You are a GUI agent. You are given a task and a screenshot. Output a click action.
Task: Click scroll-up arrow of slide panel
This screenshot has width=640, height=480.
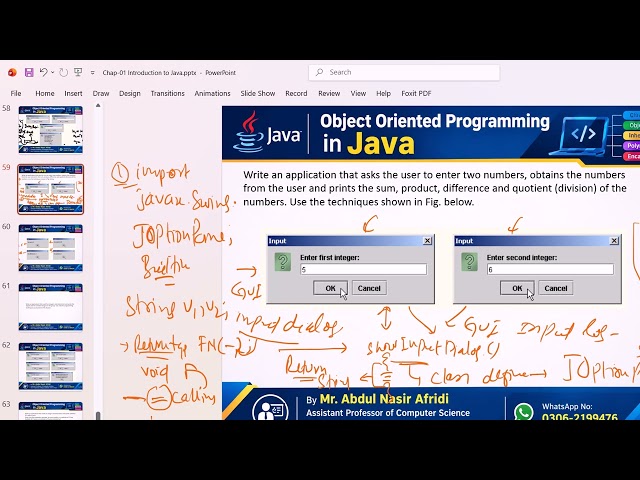pos(98,106)
